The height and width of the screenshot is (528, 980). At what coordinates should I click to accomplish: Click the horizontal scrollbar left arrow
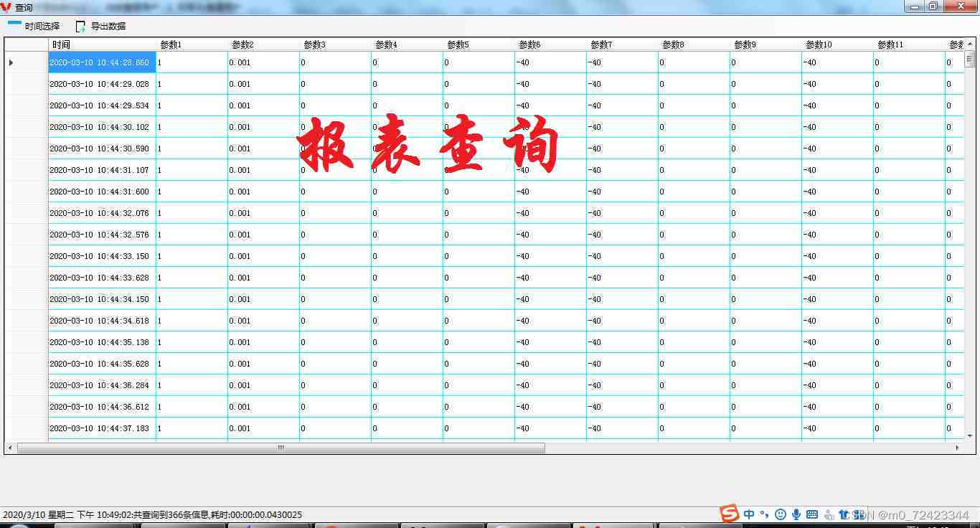(10, 448)
